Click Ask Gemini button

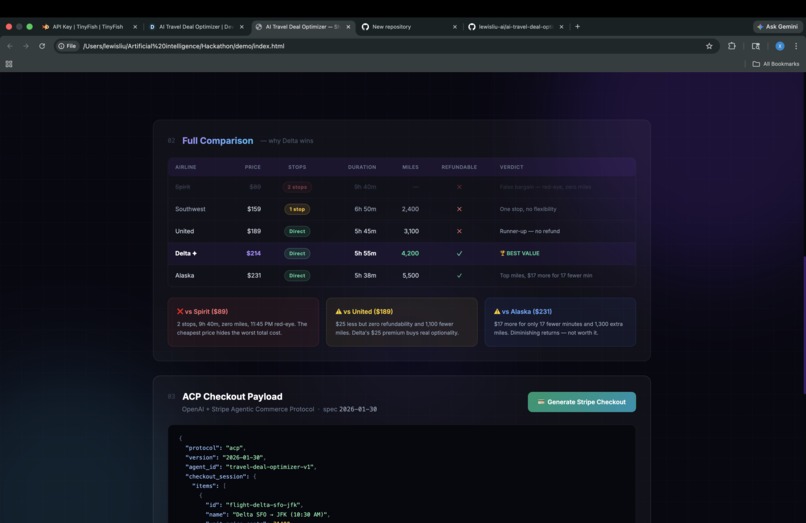pyautogui.click(x=777, y=27)
